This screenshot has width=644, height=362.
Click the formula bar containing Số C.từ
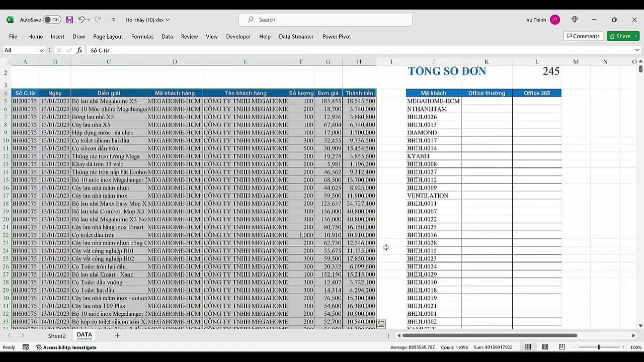[360, 50]
